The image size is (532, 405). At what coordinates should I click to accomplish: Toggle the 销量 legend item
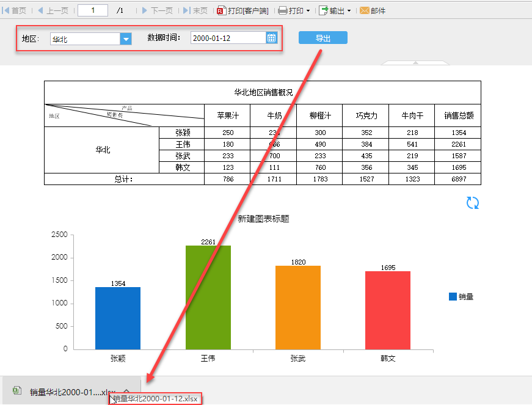point(461,297)
